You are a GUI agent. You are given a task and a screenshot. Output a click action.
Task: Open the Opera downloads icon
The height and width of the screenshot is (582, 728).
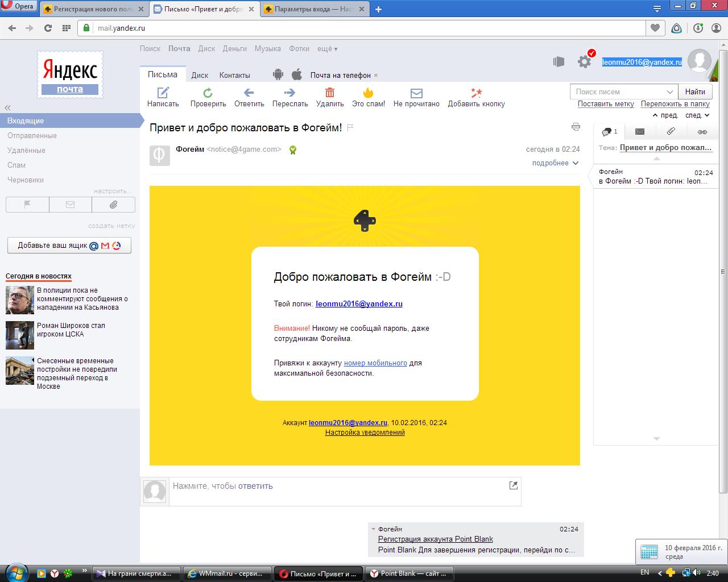point(698,28)
